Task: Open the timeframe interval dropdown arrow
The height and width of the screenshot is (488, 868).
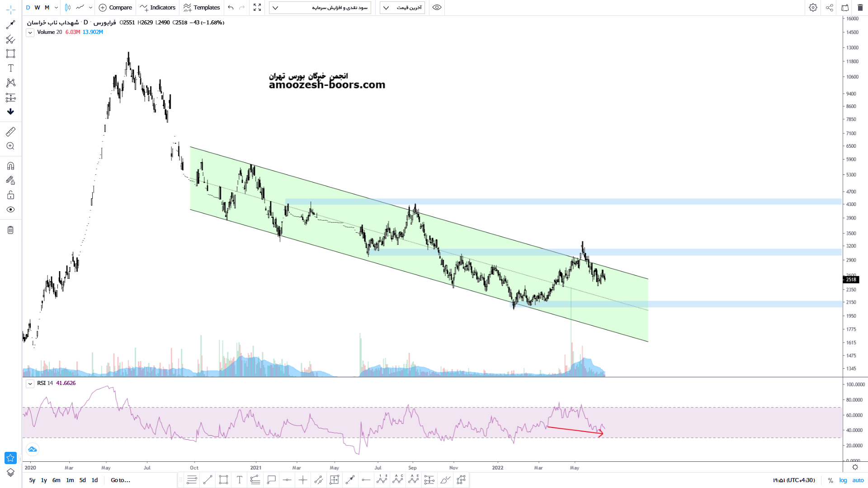Action: click(x=56, y=8)
